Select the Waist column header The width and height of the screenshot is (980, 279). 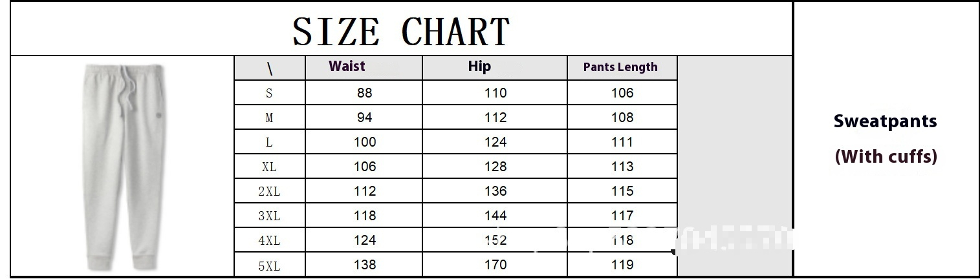pos(347,67)
